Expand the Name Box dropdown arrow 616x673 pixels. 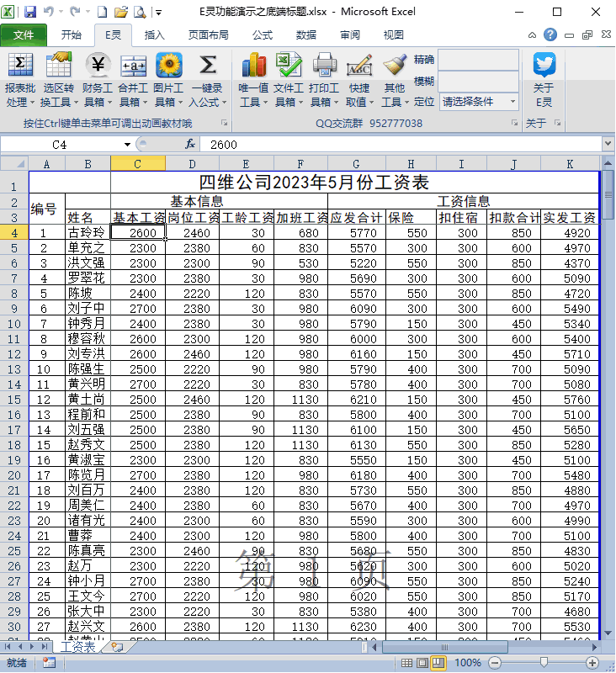click(127, 145)
